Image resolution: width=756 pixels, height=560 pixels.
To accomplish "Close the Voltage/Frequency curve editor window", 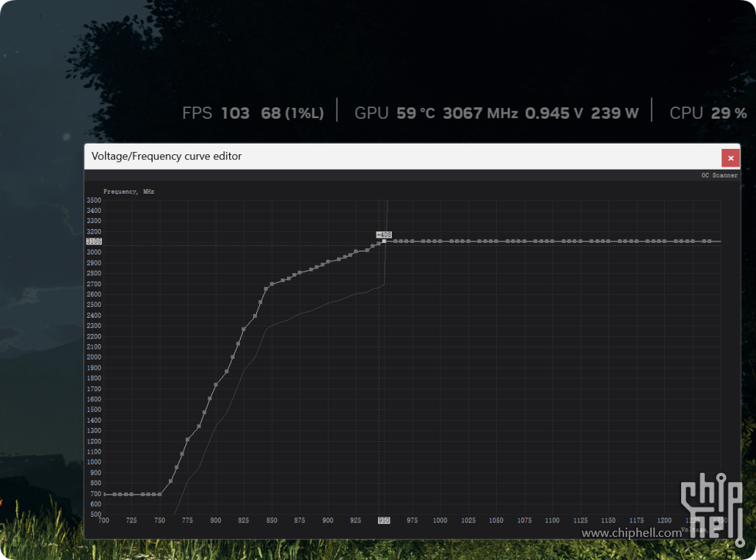I will (730, 157).
